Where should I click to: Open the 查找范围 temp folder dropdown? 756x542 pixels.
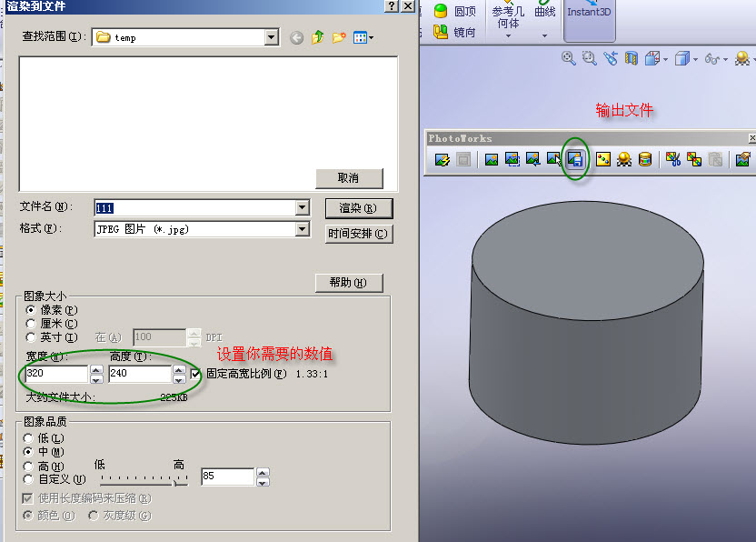click(272, 37)
